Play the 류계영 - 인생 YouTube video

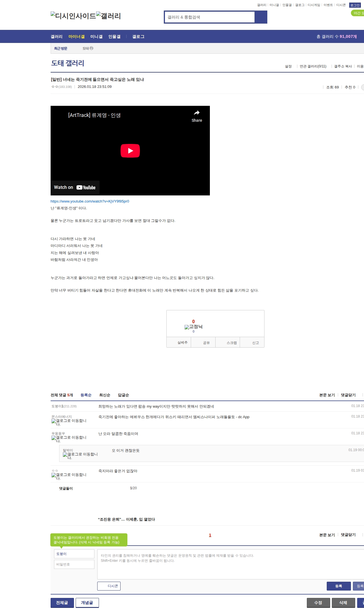coord(130,151)
